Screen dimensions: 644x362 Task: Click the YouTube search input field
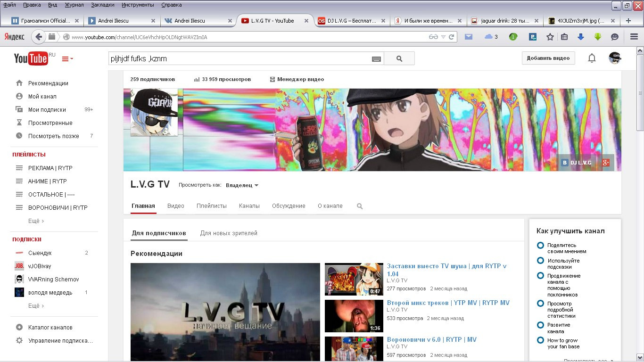pyautogui.click(x=246, y=58)
